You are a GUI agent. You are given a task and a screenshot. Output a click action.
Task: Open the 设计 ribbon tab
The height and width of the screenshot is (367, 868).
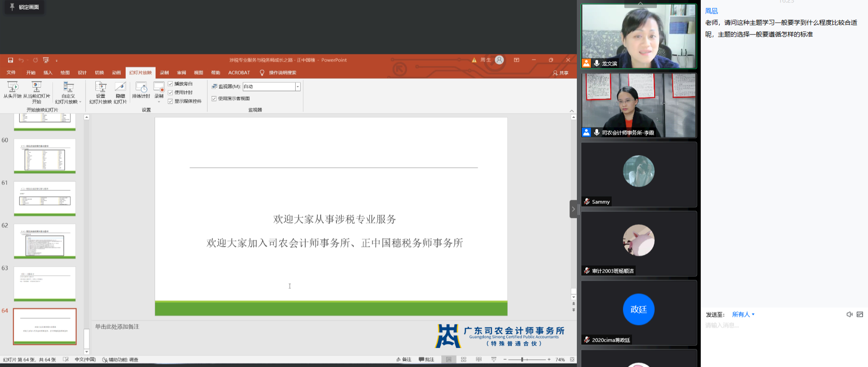pos(82,73)
